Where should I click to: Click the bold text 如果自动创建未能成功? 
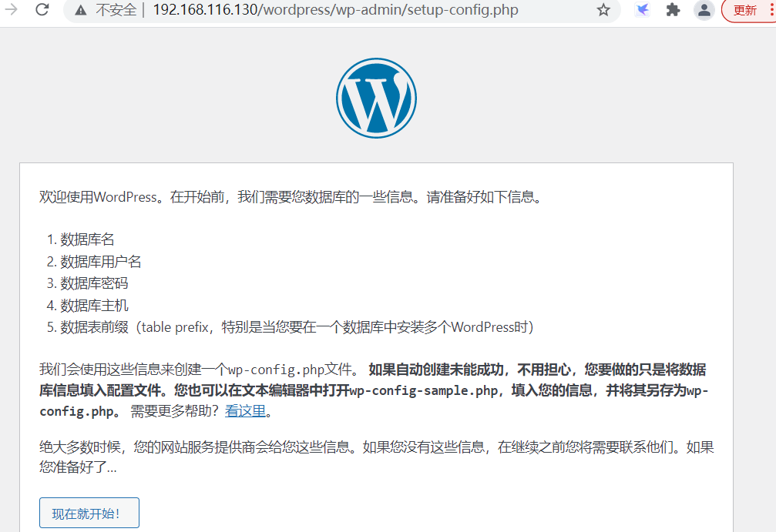436,370
